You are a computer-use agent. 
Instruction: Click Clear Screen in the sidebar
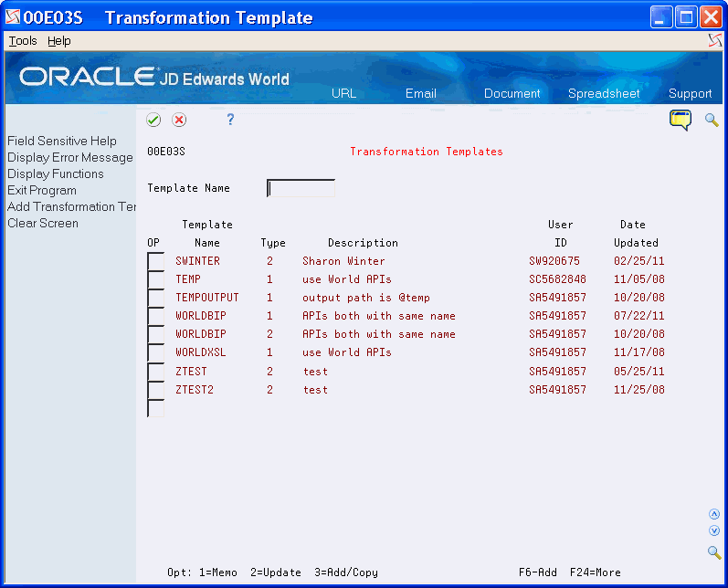click(43, 223)
